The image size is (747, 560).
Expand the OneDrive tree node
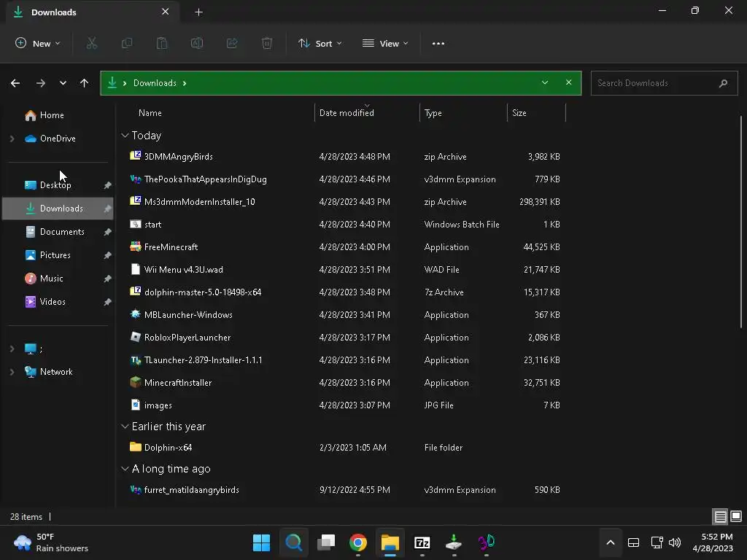pyautogui.click(x=12, y=139)
